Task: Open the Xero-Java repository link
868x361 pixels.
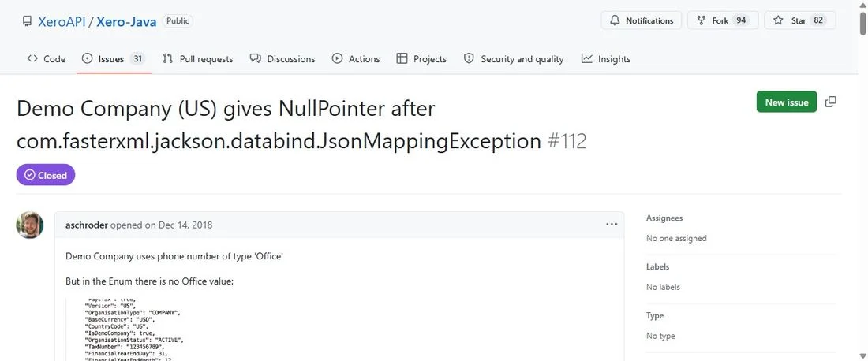Action: click(x=126, y=21)
